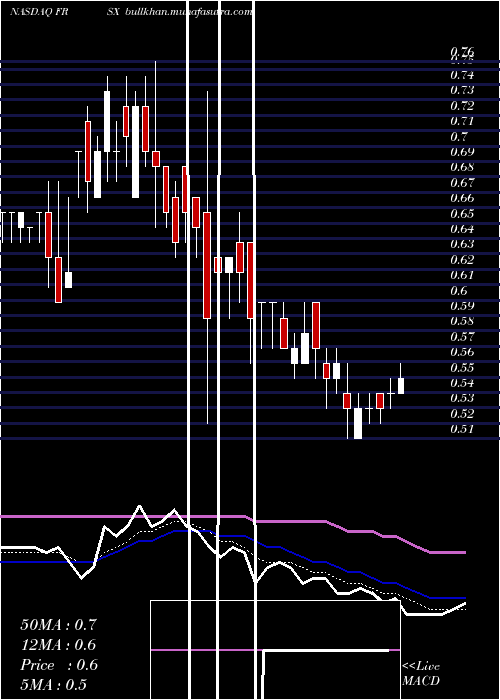This screenshot has height=700, width=500.
Task: Click the 0.53 price axis label
Action: [462, 398]
